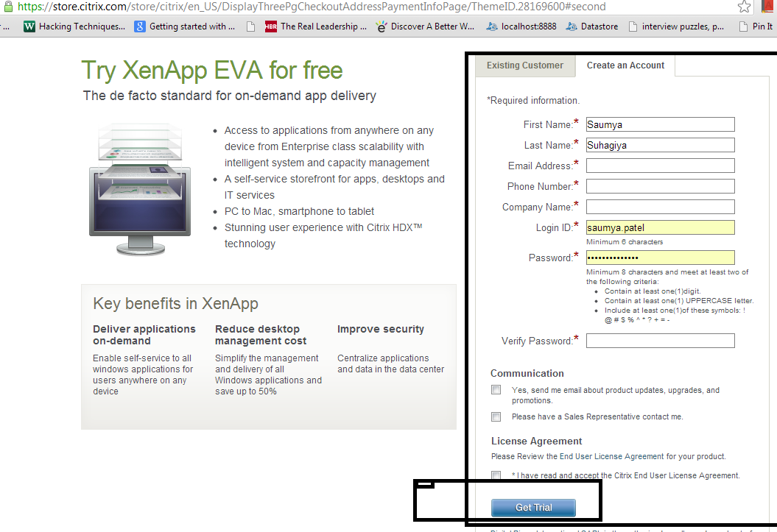Screen dimensions: 777x532
Task: Check the product updates email checkbox
Action: pos(496,389)
